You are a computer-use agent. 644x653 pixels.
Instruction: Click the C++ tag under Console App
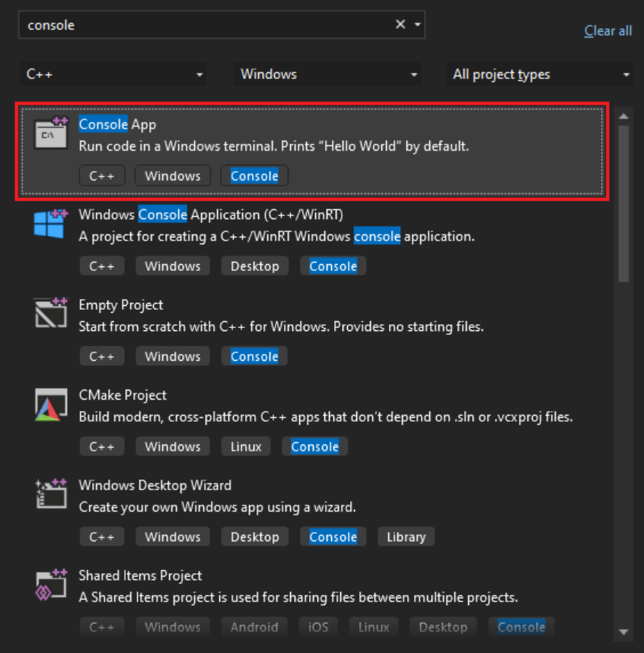[102, 176]
